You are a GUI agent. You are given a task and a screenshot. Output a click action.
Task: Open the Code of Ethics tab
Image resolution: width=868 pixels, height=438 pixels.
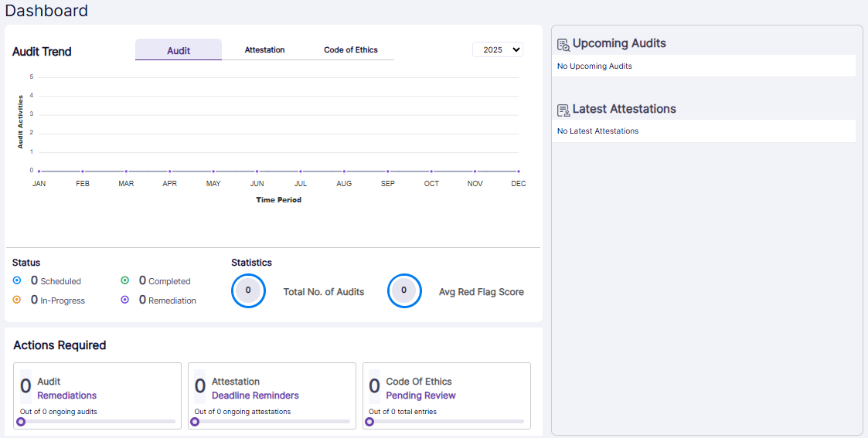(351, 49)
